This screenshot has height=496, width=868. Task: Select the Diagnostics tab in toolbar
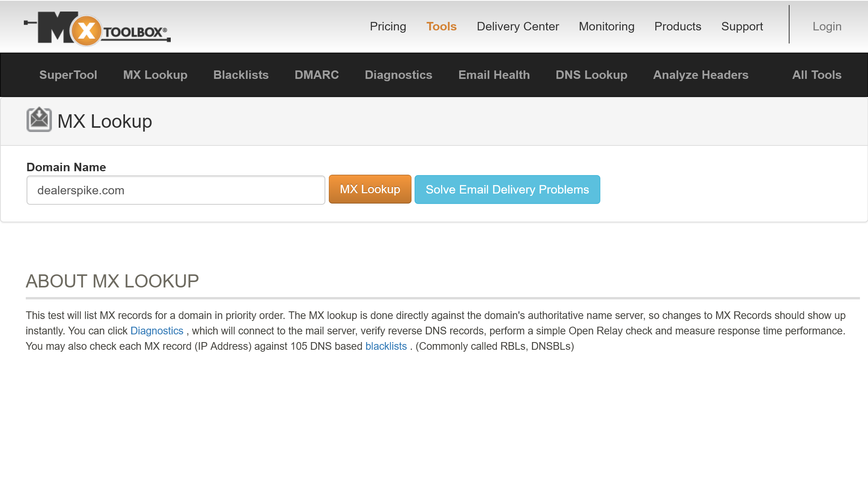[398, 75]
